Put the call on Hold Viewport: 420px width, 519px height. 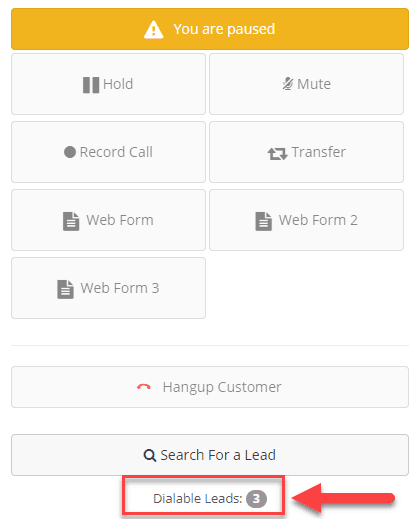pyautogui.click(x=108, y=84)
